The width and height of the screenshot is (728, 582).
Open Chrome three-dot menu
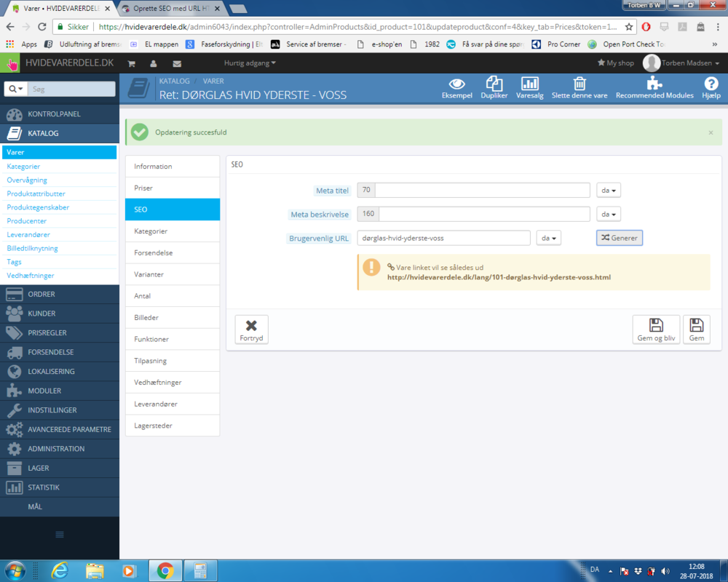click(717, 26)
